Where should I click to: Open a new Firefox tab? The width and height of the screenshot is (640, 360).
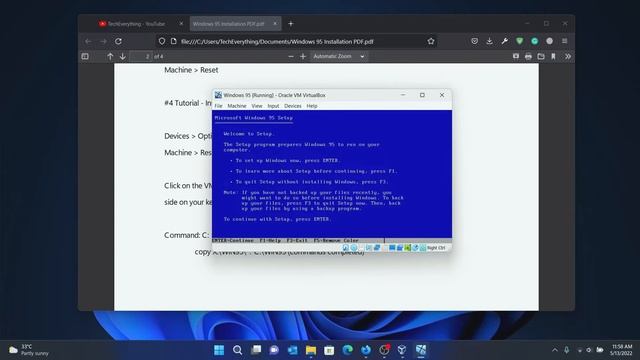[291, 24]
